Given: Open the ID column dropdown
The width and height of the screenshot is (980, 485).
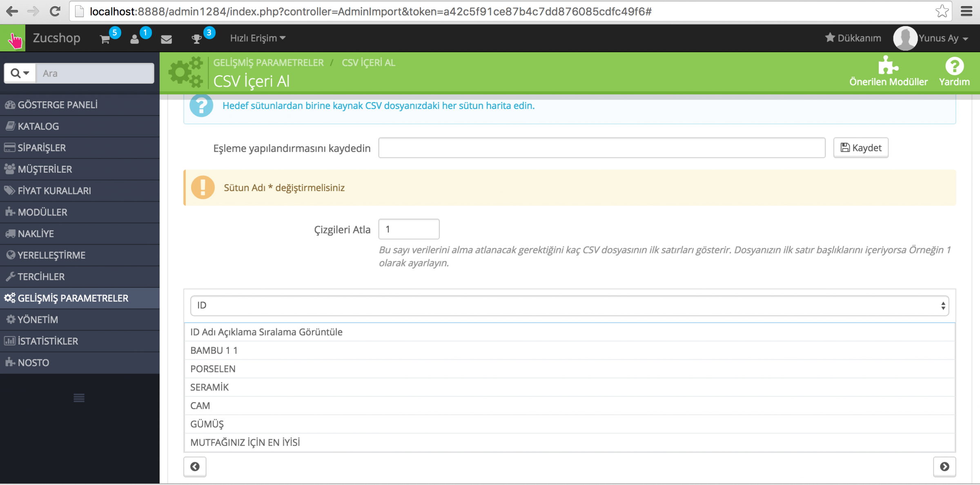Looking at the screenshot, I should [x=570, y=305].
